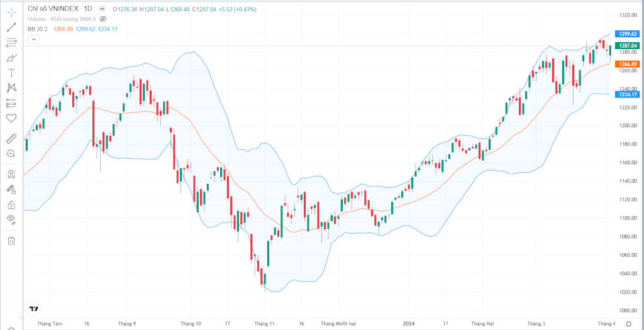Toggle hide all drawings eye icon
This screenshot has height=330, width=644.
pyautogui.click(x=11, y=219)
